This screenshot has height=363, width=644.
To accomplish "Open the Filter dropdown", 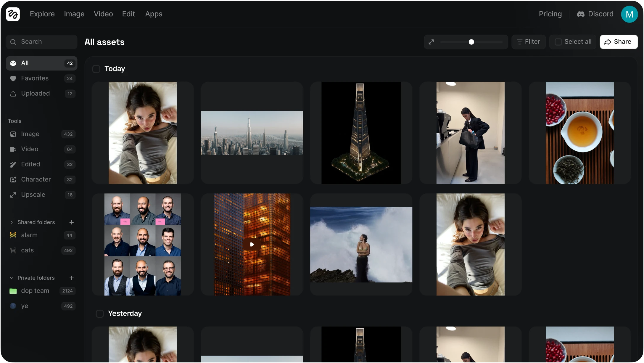I will [529, 42].
